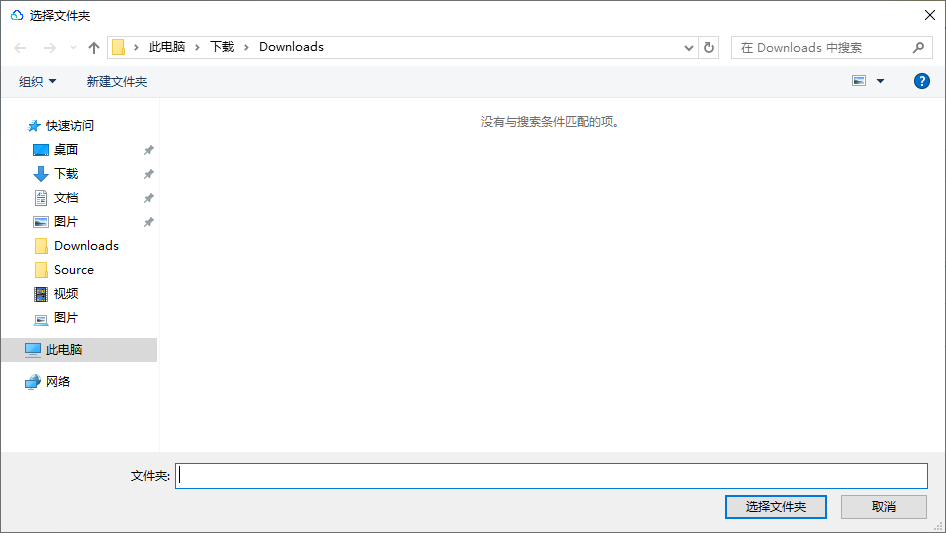Open help with the question mark

[921, 81]
